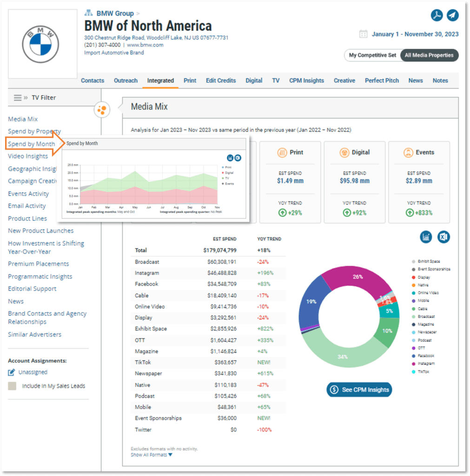Viewport: 470px width, 476px height.
Task: Click the orange dots sidebar bubble icon
Action: click(x=102, y=110)
